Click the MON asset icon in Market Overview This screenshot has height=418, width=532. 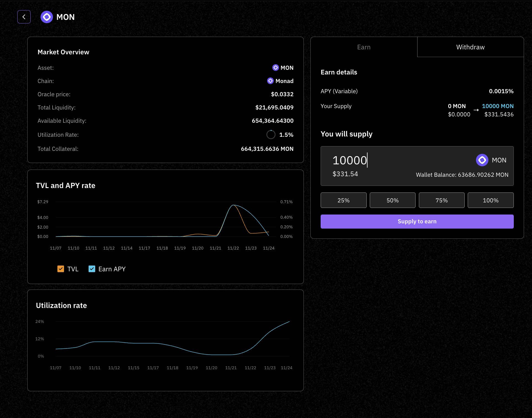(x=275, y=68)
